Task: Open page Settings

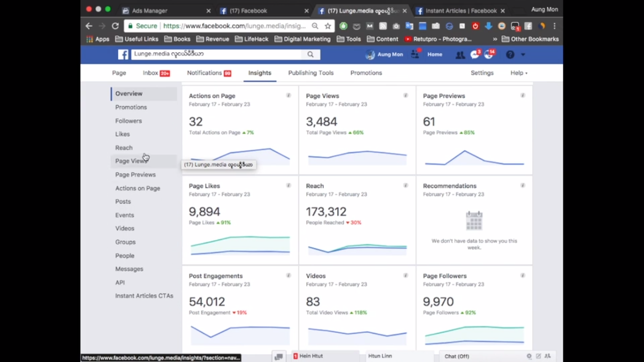Action: (482, 73)
